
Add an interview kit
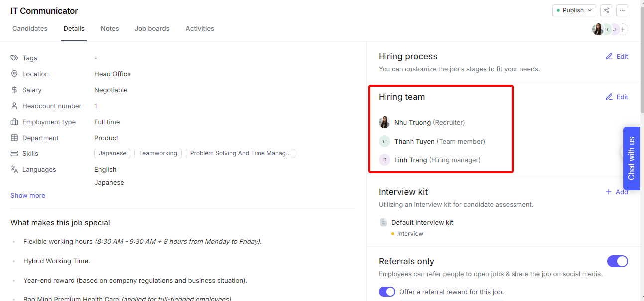616,192
